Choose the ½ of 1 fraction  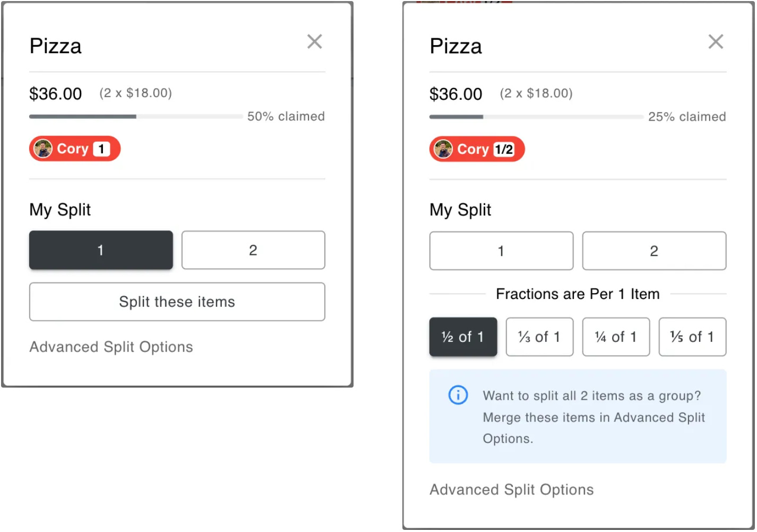click(x=463, y=337)
